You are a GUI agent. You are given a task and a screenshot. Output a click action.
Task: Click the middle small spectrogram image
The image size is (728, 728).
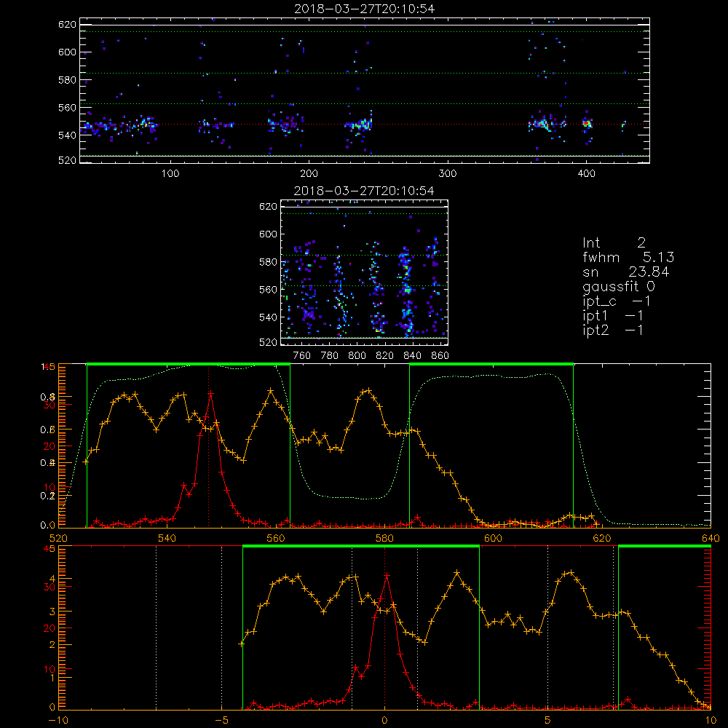pyautogui.click(x=365, y=272)
